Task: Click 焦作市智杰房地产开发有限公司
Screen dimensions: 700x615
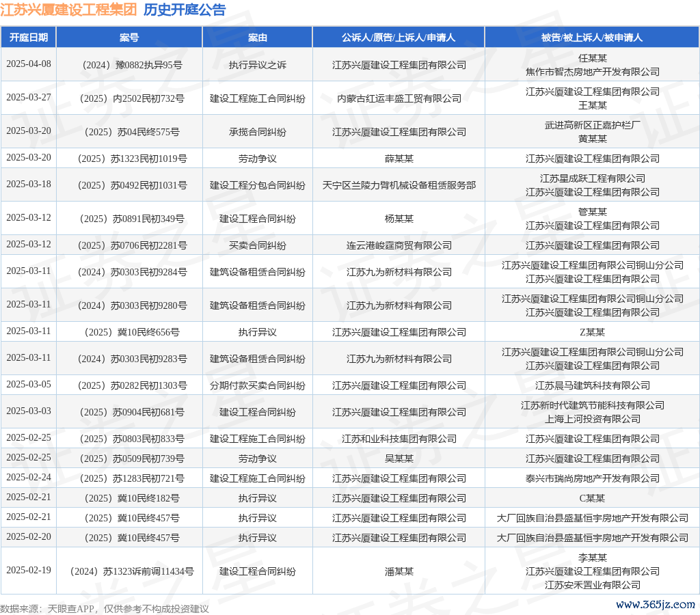Action: [x=593, y=72]
